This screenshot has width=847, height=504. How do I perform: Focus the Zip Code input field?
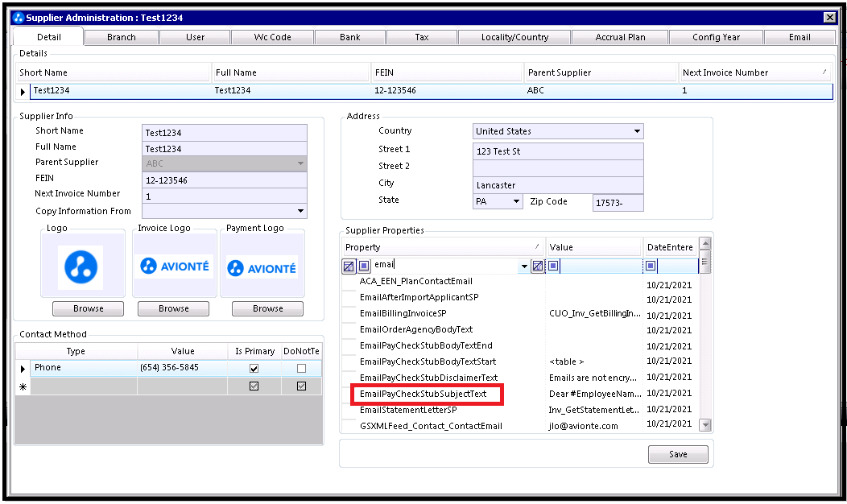[618, 203]
